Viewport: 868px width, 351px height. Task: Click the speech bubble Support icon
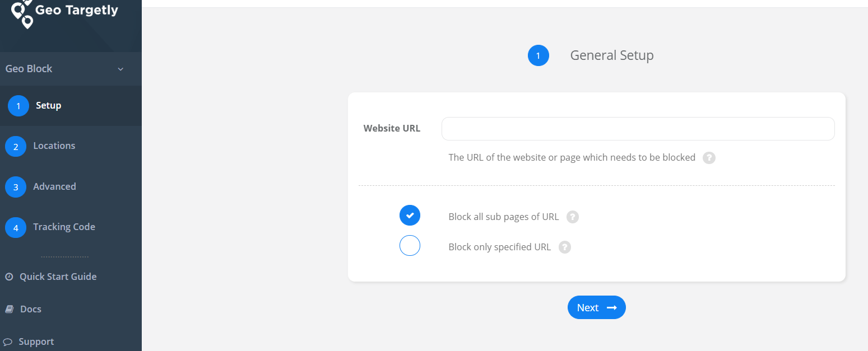click(x=8, y=341)
